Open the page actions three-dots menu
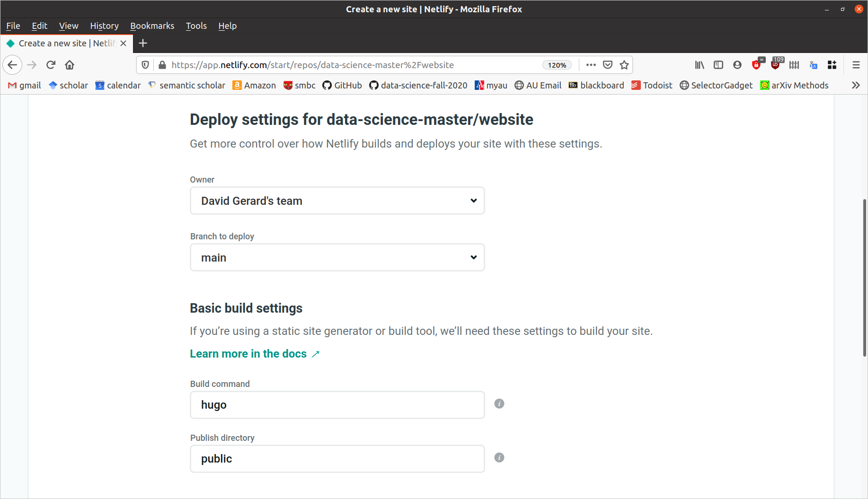 pos(591,65)
